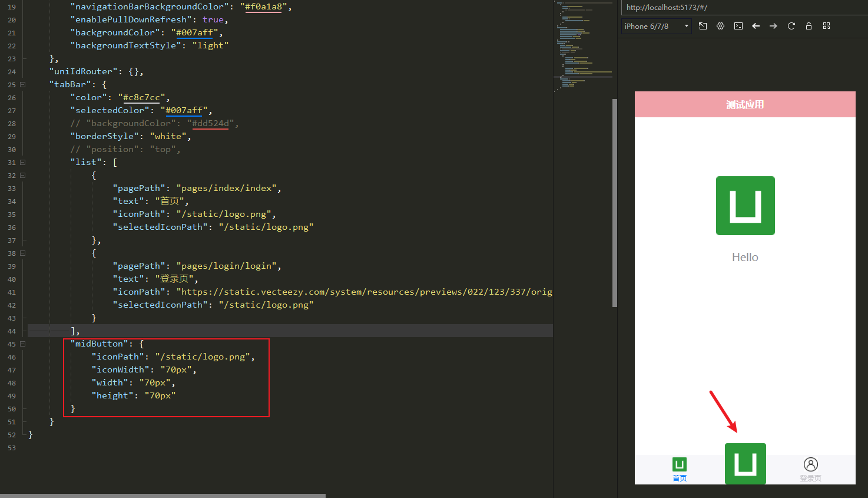The height and width of the screenshot is (498, 868).
Task: Click the large green logo image above Hello
Action: [746, 206]
